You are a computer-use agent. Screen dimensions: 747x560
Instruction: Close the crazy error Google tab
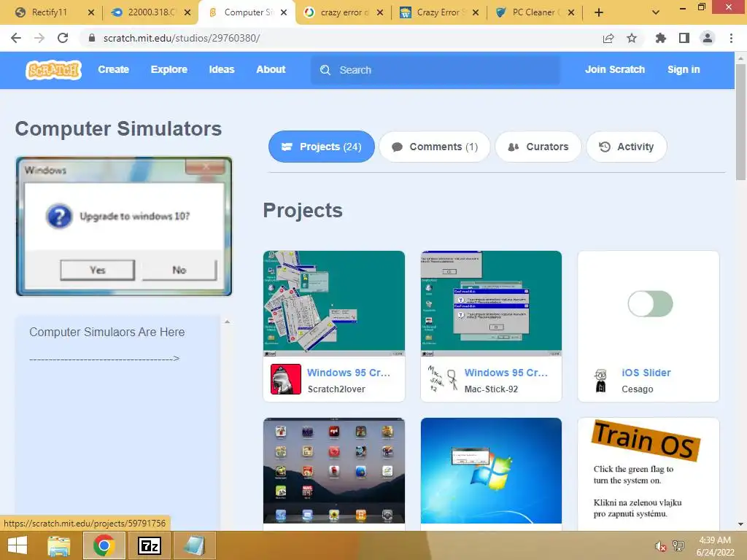pyautogui.click(x=379, y=12)
